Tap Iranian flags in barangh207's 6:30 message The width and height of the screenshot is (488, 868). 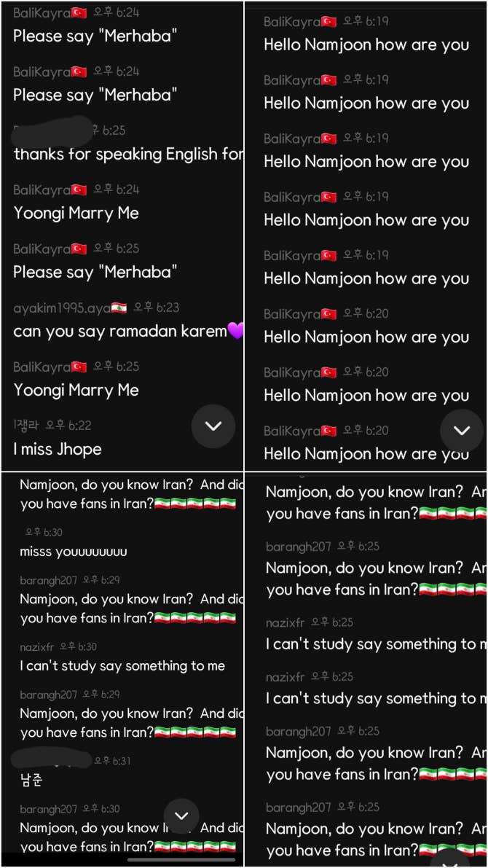click(194, 847)
